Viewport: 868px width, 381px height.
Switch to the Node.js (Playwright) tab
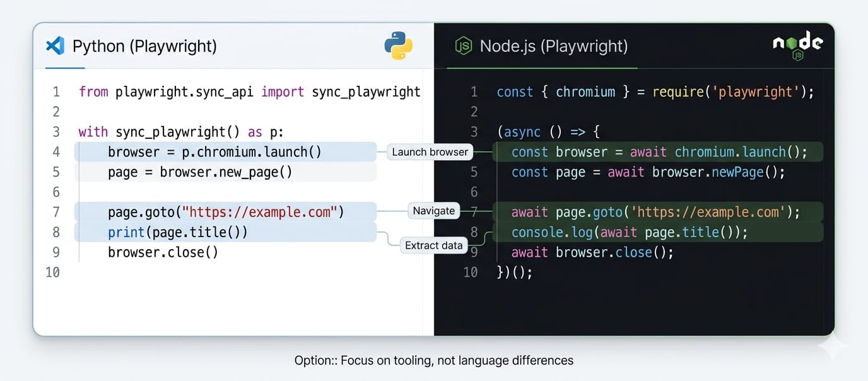click(553, 46)
